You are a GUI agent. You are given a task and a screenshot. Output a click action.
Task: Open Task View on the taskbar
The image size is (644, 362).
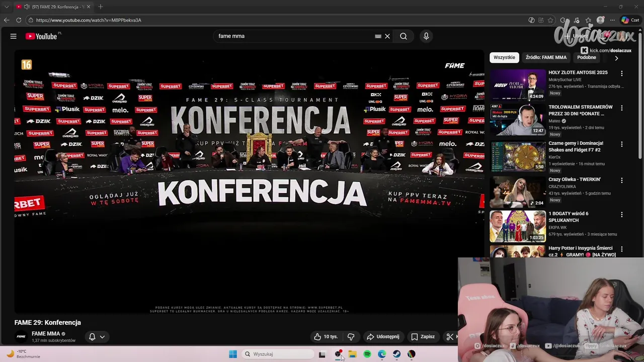(322, 354)
